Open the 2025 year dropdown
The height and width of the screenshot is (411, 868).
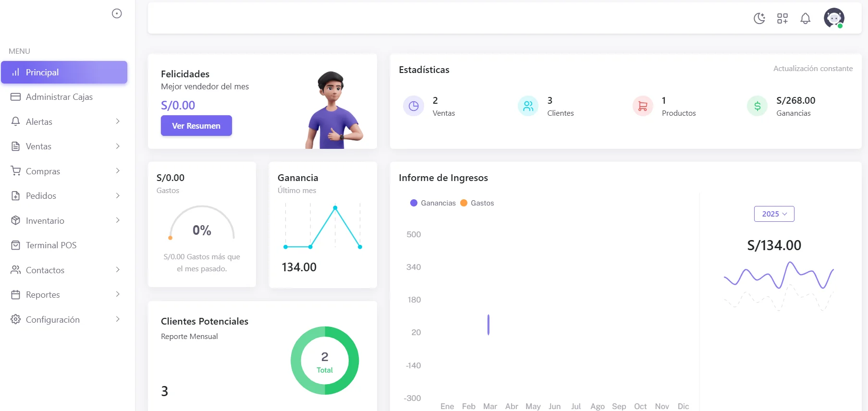click(x=774, y=214)
